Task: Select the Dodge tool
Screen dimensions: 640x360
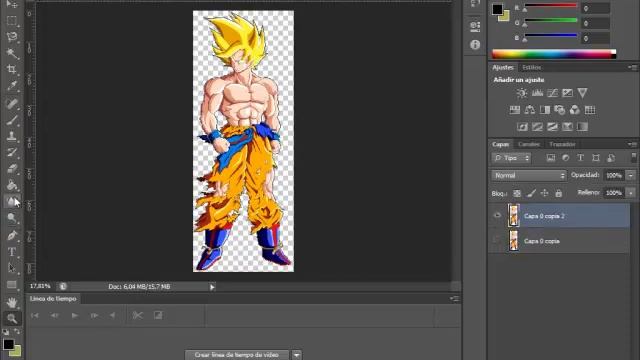Action: tap(12, 218)
